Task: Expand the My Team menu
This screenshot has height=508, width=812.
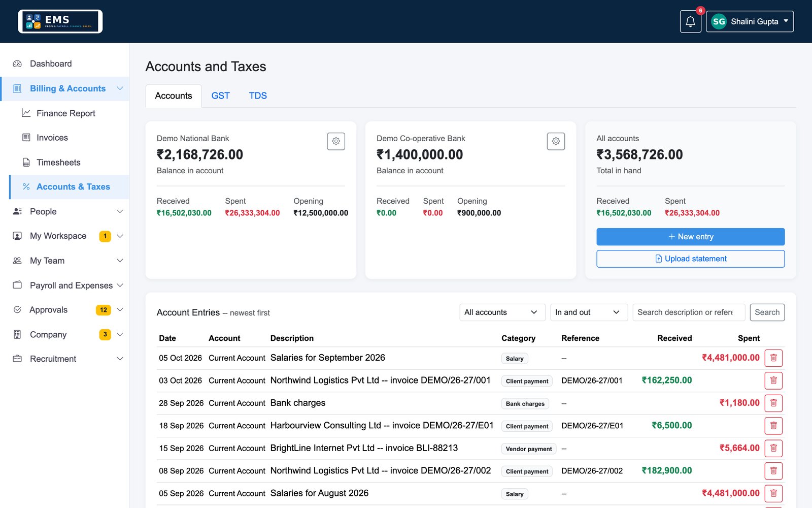Action: click(x=120, y=261)
